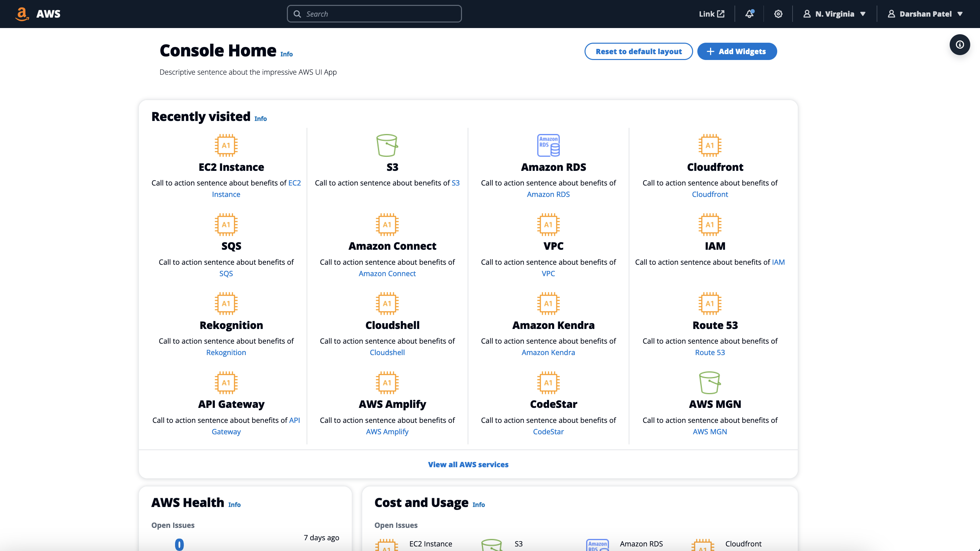Click the Amazon logo in the navbar

click(22, 14)
